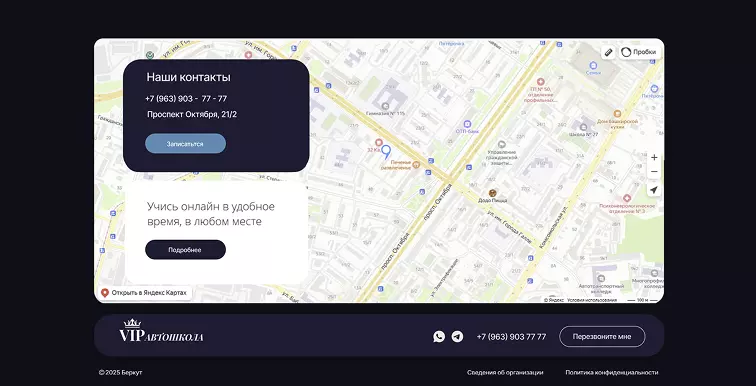
Task: Click the Наши контакты heading
Action: pyautogui.click(x=189, y=77)
